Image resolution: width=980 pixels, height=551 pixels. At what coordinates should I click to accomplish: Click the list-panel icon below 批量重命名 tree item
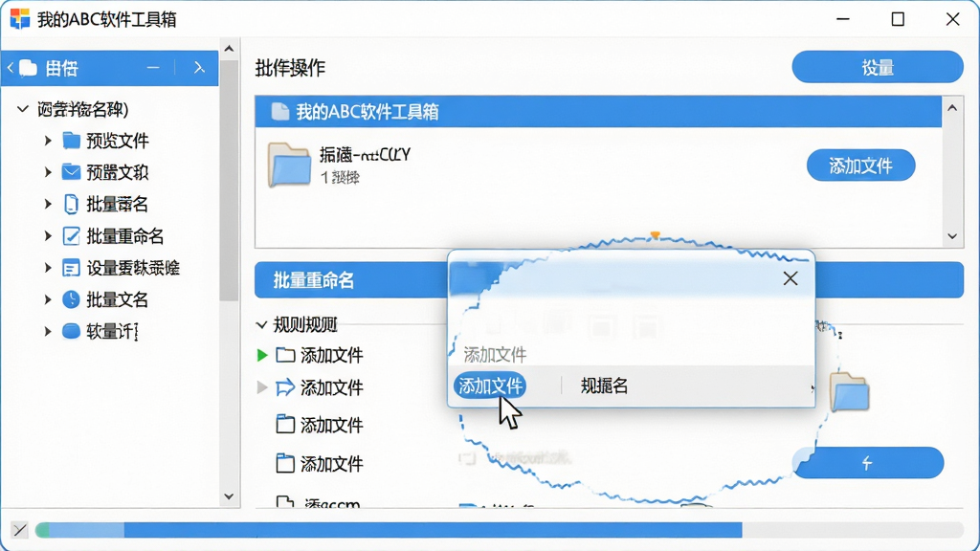point(71,268)
